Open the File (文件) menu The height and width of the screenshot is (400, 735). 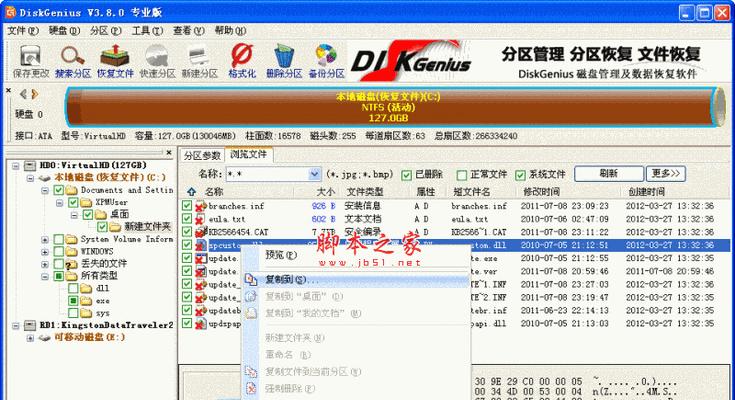point(22,30)
